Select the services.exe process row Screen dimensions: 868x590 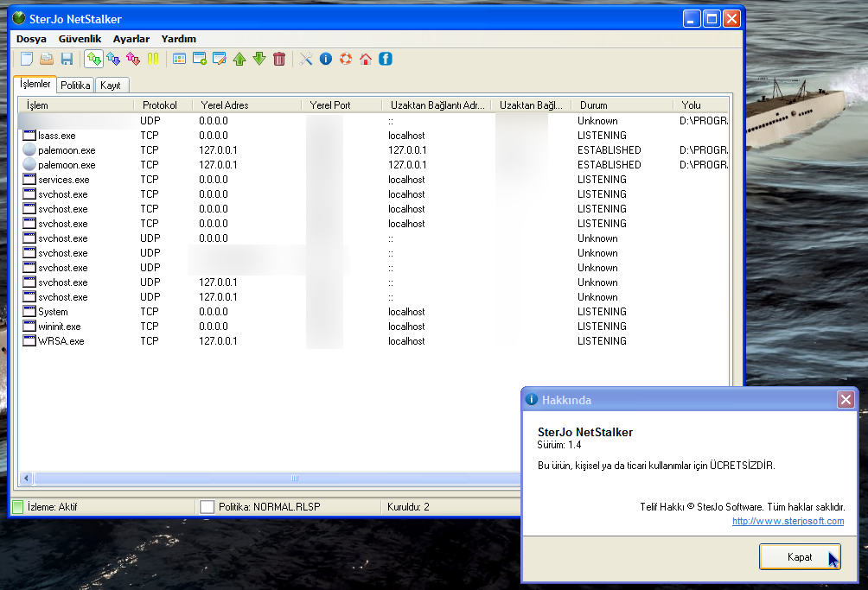(373, 180)
